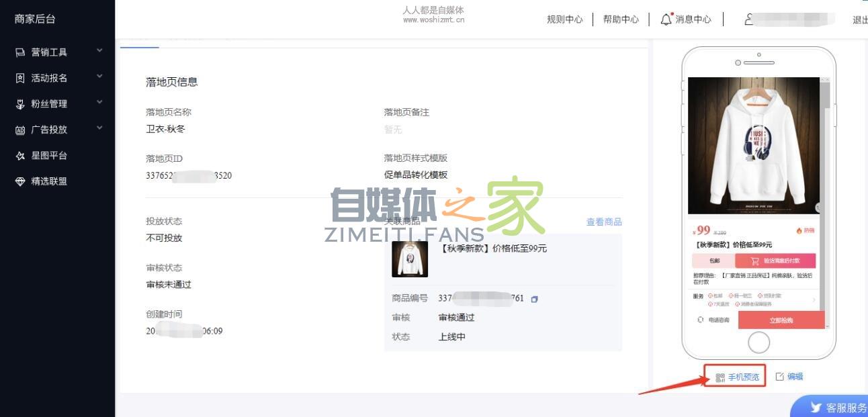Click the pencil icon beside 编辑
Screen dimensions: 868x417
pyautogui.click(x=779, y=377)
